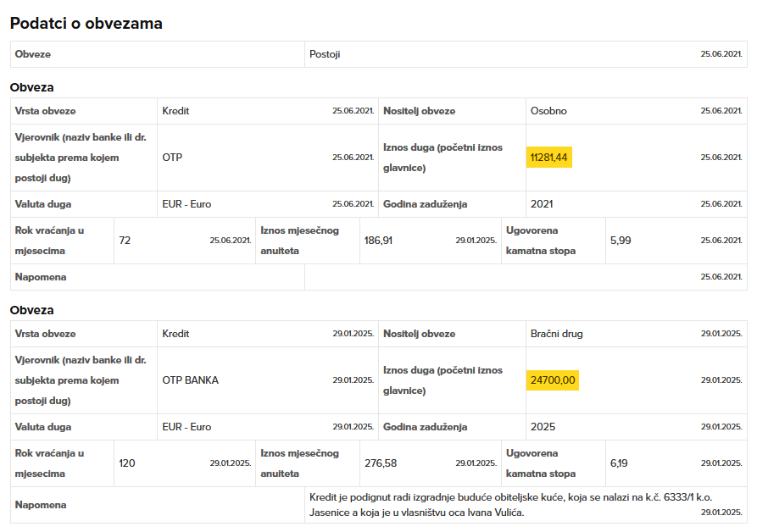The image size is (757, 532).
Task: Click the interest rate value 5,99
Action: (x=621, y=241)
